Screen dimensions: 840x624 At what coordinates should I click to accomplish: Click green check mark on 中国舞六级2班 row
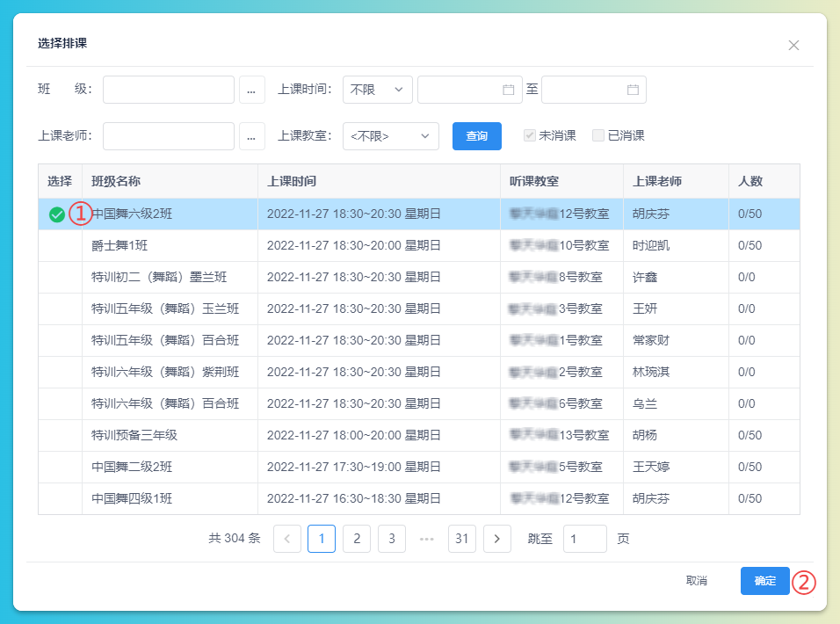[x=57, y=214]
